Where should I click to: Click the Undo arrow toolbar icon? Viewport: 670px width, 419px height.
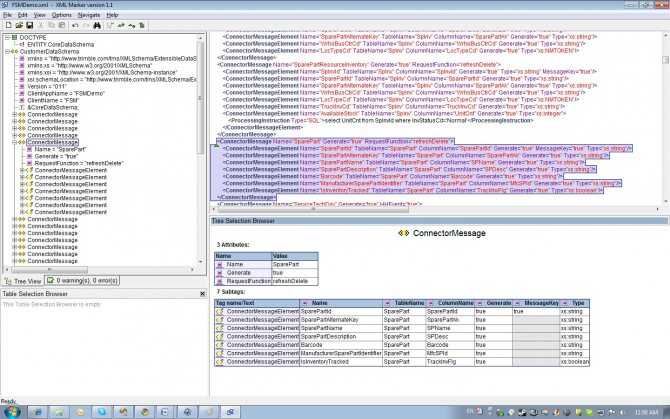pyautogui.click(x=75, y=25)
